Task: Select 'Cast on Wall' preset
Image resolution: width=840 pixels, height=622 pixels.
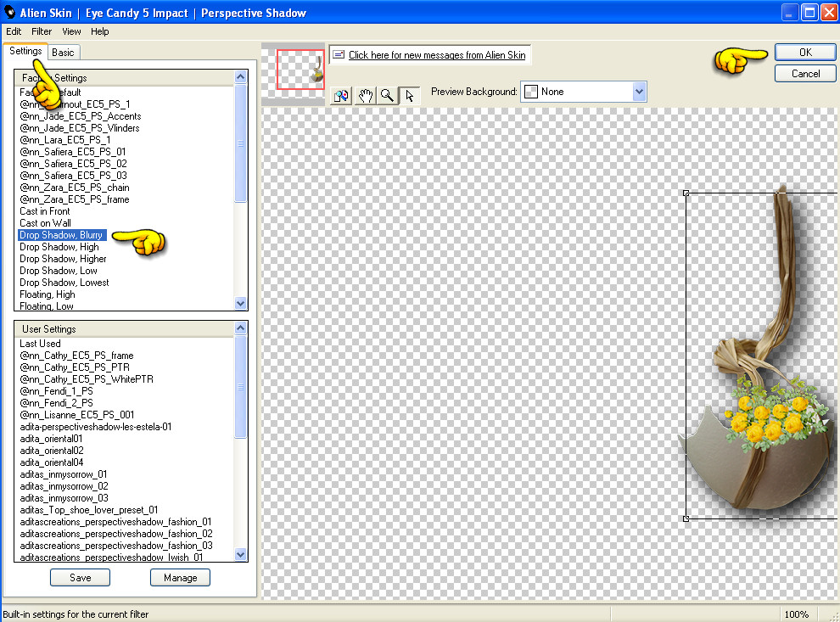Action: coord(45,223)
